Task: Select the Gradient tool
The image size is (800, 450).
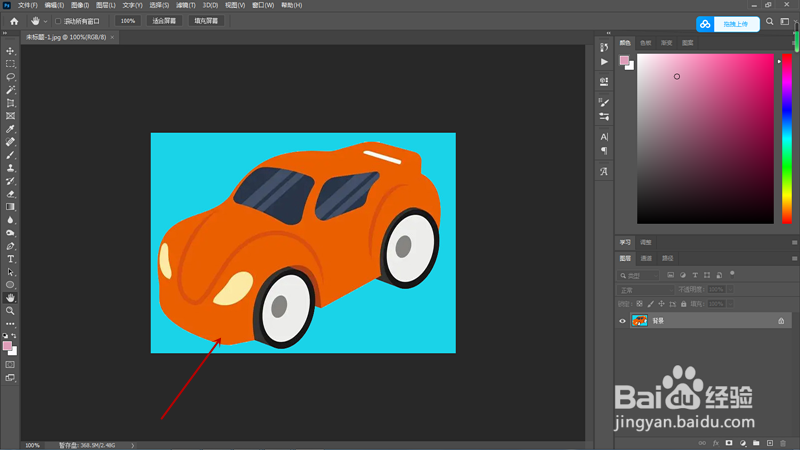Action: (x=10, y=207)
